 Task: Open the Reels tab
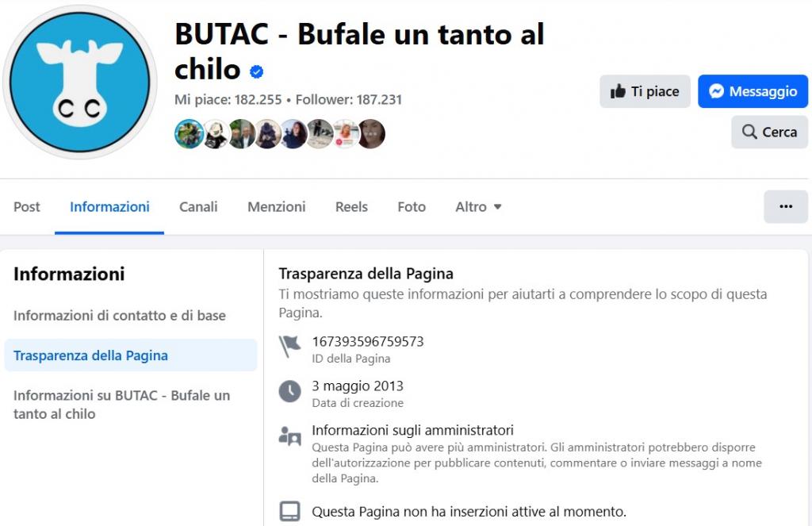point(351,206)
